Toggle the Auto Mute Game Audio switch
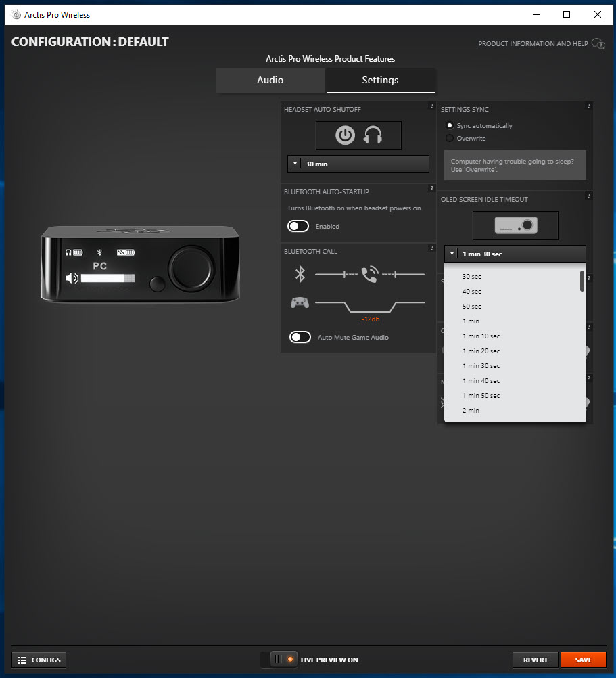This screenshot has height=678, width=616. coord(300,337)
